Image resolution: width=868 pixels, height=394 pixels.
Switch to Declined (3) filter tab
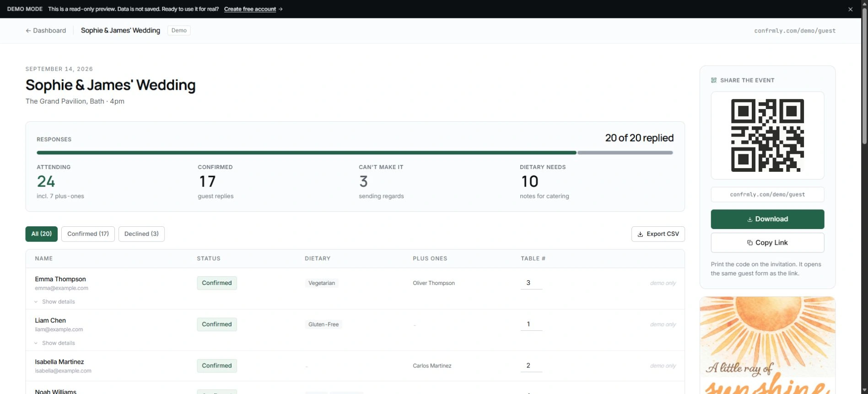[141, 234]
